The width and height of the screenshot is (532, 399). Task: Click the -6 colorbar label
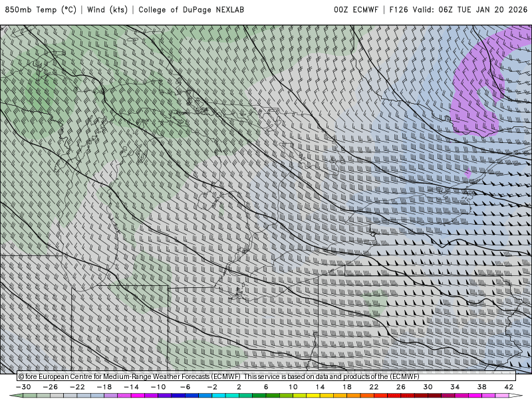coord(186,387)
